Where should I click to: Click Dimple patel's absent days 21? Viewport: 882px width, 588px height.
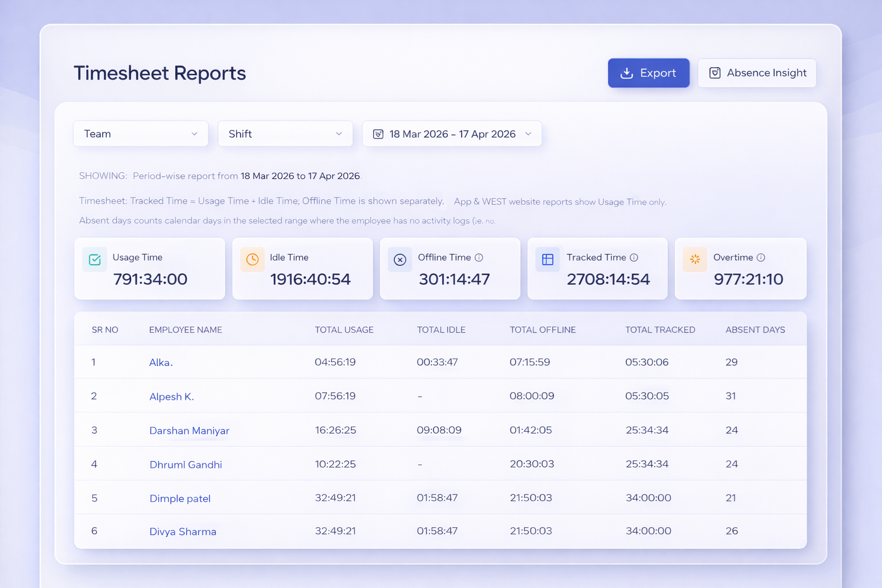[x=731, y=498]
